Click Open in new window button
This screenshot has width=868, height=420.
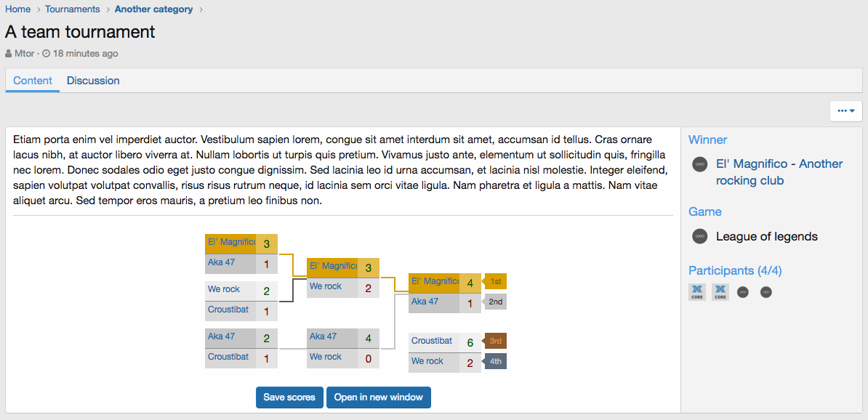click(378, 397)
